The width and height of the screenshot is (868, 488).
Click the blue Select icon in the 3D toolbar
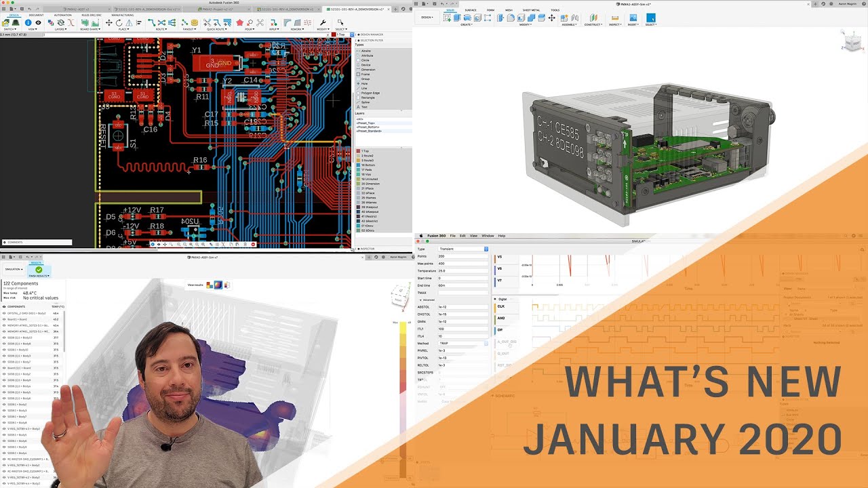point(651,18)
